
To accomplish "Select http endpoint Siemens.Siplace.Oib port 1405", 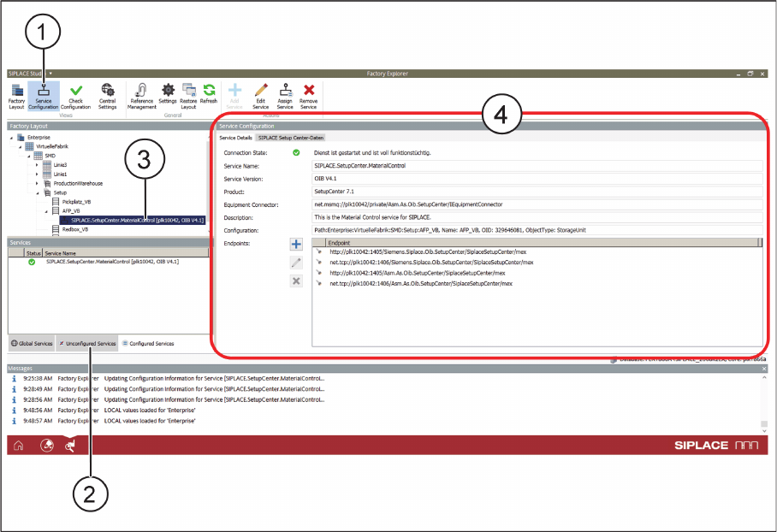I will click(428, 251).
